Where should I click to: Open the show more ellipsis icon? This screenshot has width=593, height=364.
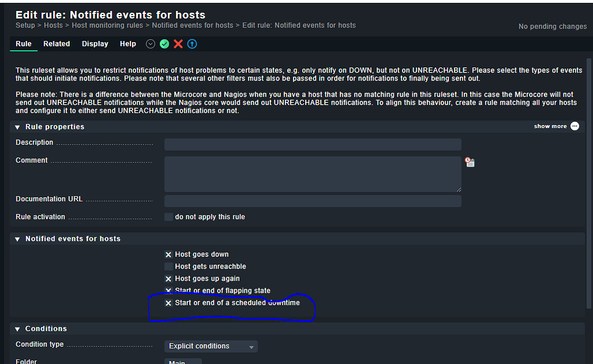click(574, 126)
